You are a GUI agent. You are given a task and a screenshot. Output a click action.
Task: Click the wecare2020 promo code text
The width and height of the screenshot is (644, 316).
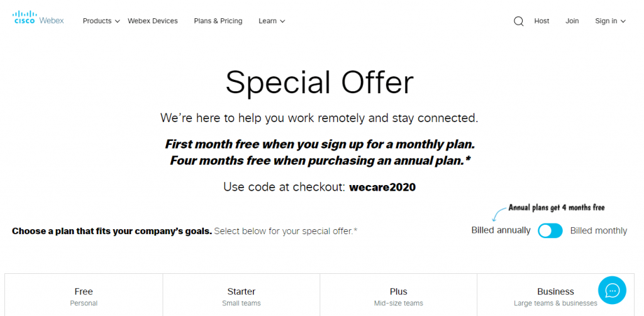[x=382, y=188]
